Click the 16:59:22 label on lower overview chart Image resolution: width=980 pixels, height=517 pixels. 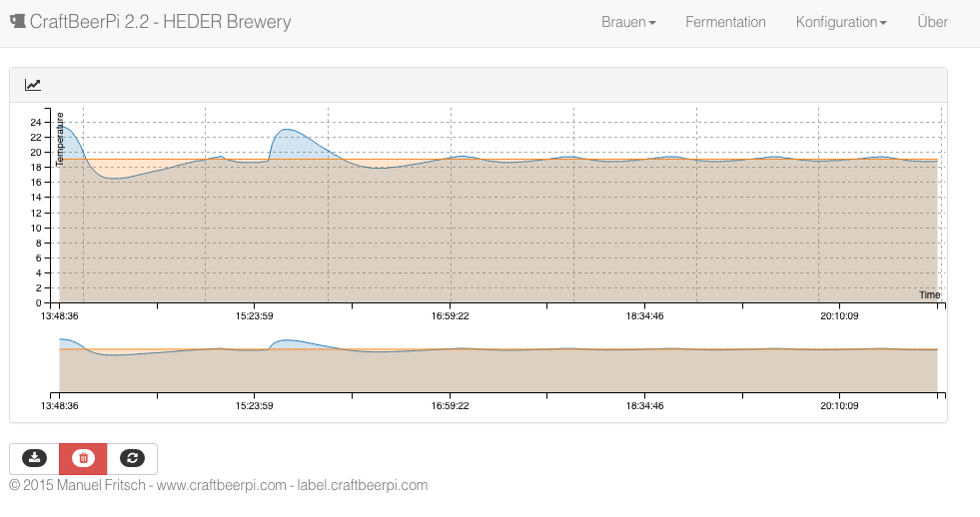(450, 406)
